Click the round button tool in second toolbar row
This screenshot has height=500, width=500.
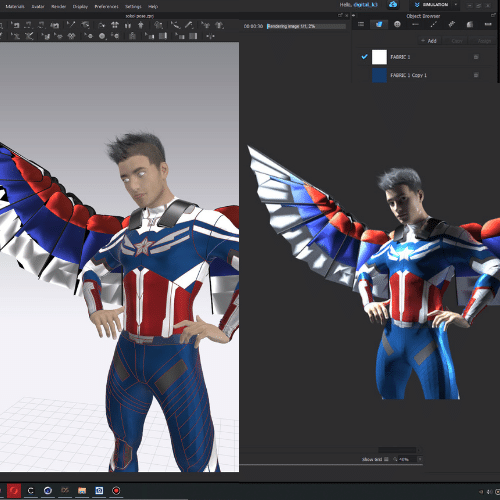102,36
